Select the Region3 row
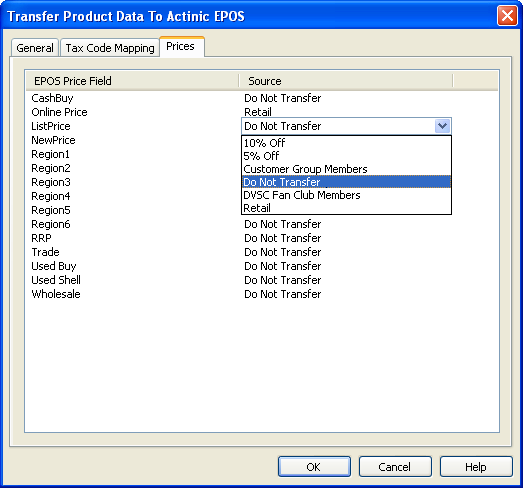The height and width of the screenshot is (488, 523). coord(51,182)
